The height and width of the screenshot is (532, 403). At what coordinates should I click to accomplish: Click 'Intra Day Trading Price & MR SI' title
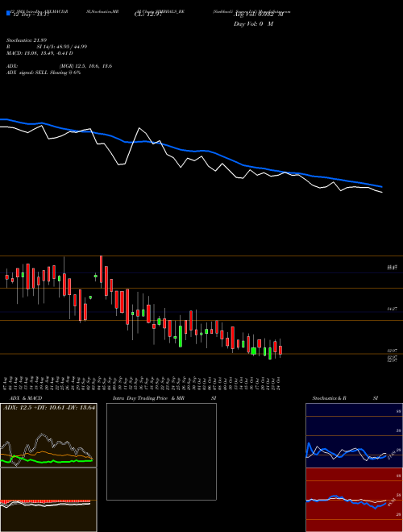coord(164,398)
